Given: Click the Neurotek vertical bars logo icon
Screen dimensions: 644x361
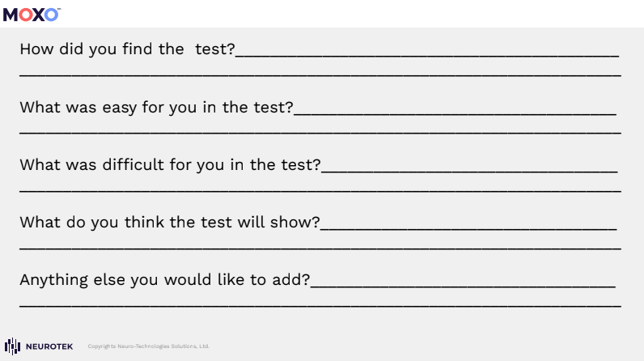Looking at the screenshot, I should pos(12,346).
